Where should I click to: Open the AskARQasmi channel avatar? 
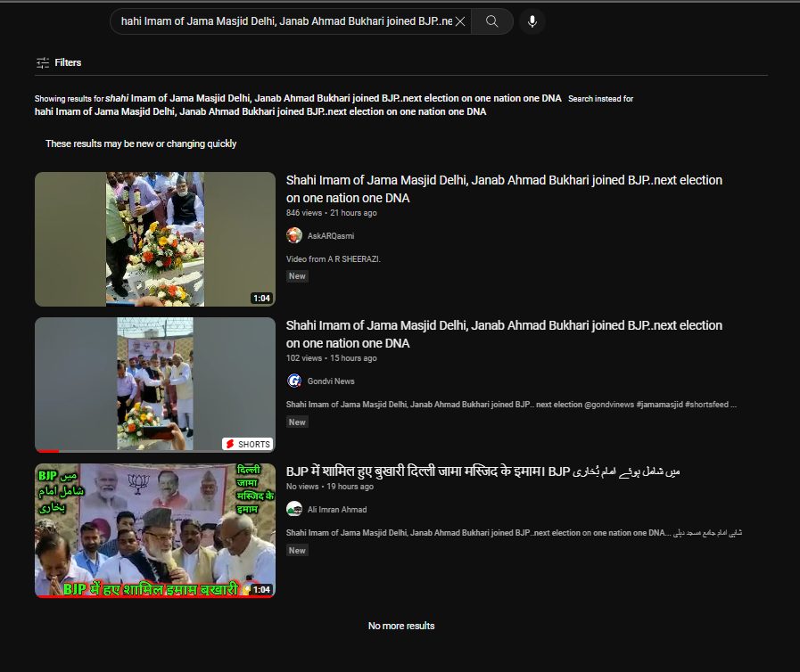tap(294, 235)
